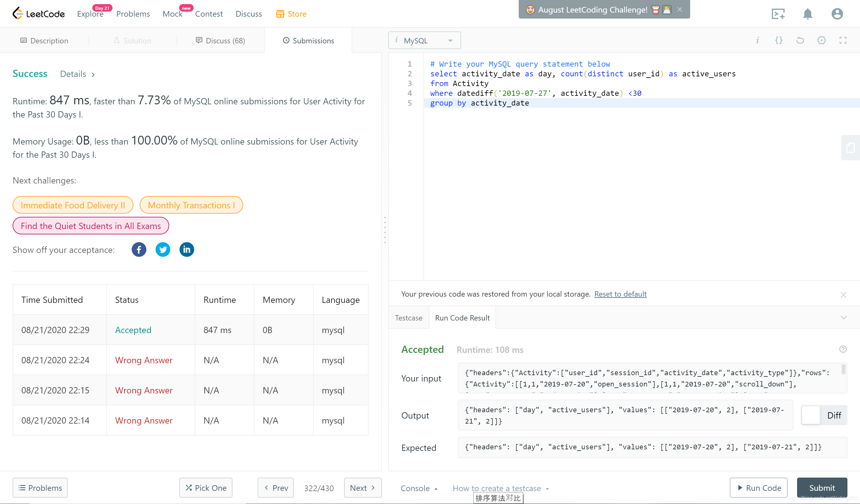This screenshot has width=860, height=504.
Task: Open the playground icon in header
Action: [778, 14]
